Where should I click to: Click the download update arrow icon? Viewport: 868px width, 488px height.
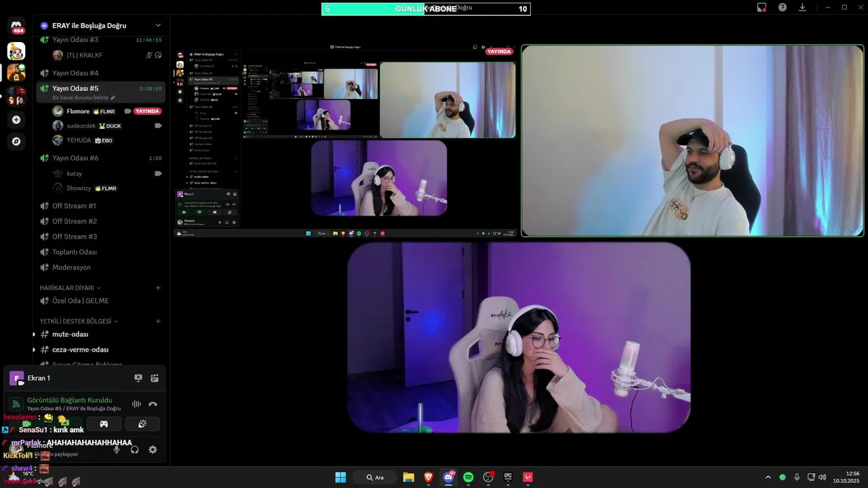tap(802, 7)
